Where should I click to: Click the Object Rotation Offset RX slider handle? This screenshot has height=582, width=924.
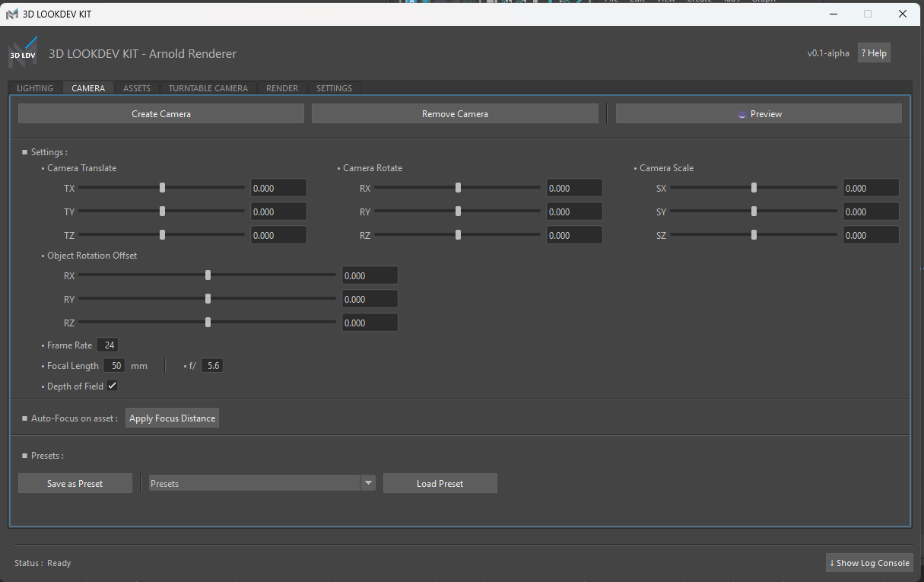point(208,275)
